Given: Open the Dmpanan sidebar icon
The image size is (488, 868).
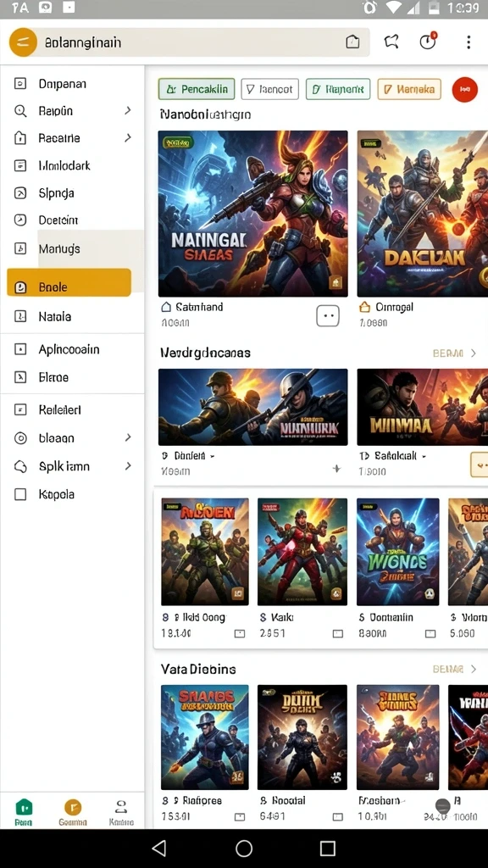Looking at the screenshot, I should coord(20,84).
